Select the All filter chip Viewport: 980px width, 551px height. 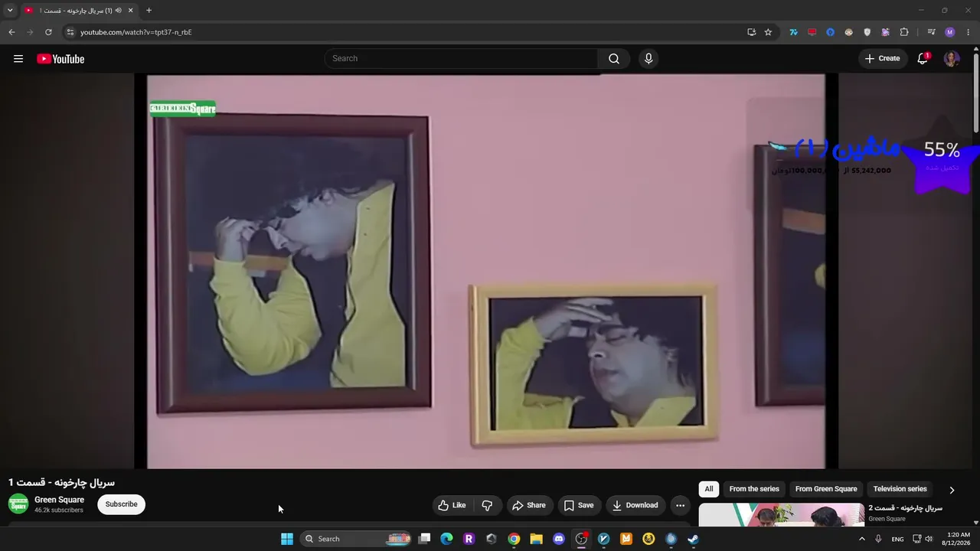(x=709, y=489)
